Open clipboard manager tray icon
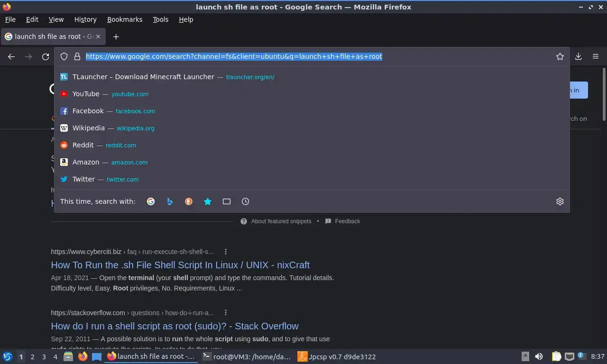607x364 pixels. point(556,356)
